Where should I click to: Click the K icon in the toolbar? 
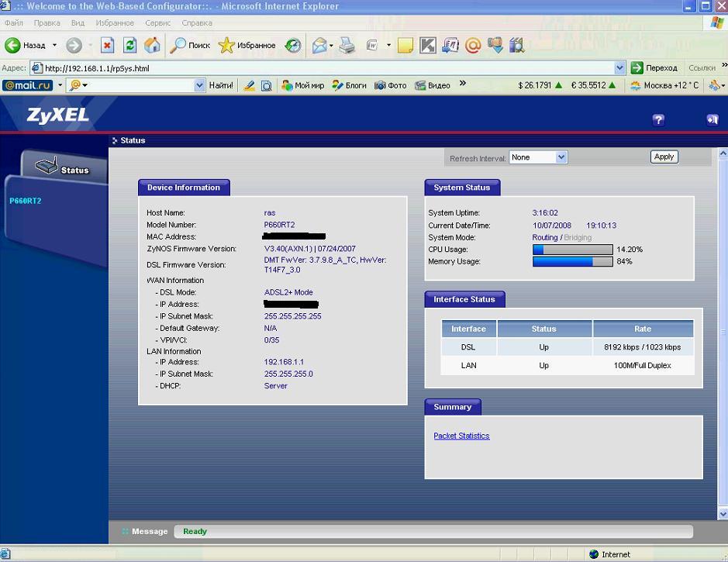[x=428, y=46]
